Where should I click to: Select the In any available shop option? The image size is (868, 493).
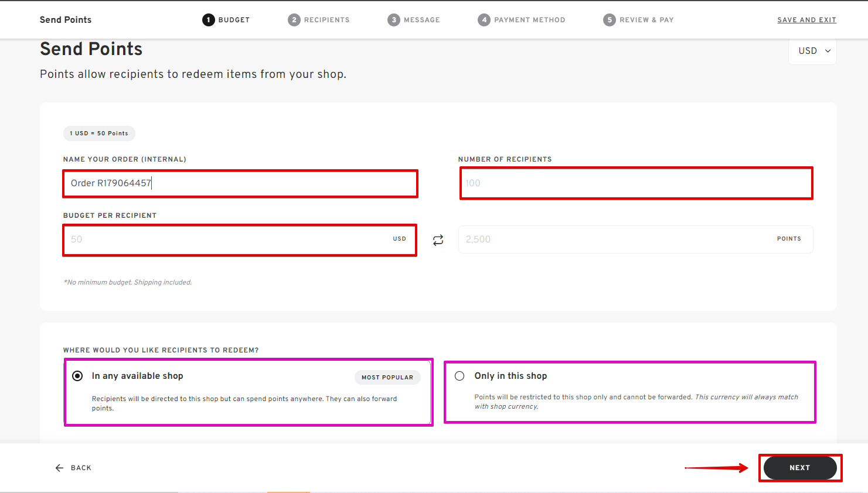77,375
